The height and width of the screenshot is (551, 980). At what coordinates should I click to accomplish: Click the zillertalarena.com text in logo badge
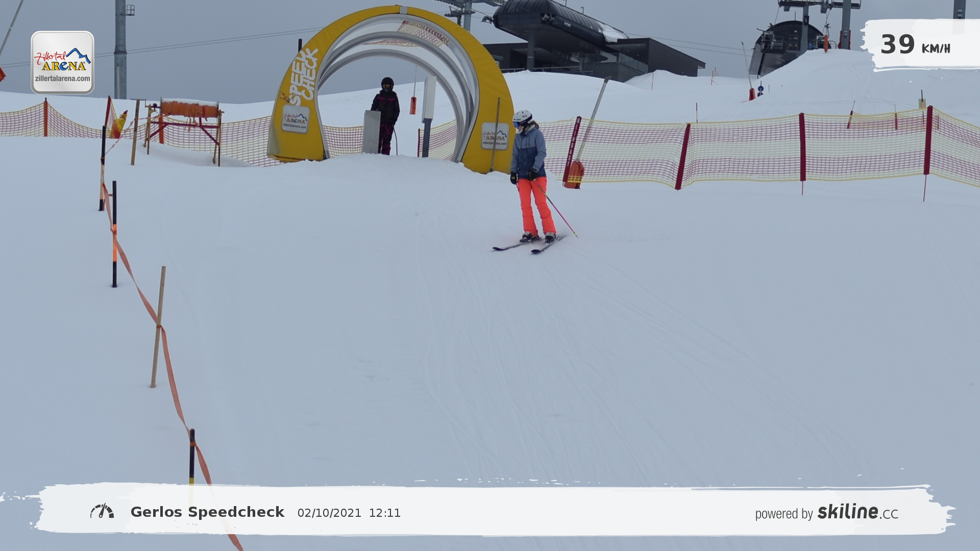click(x=62, y=79)
